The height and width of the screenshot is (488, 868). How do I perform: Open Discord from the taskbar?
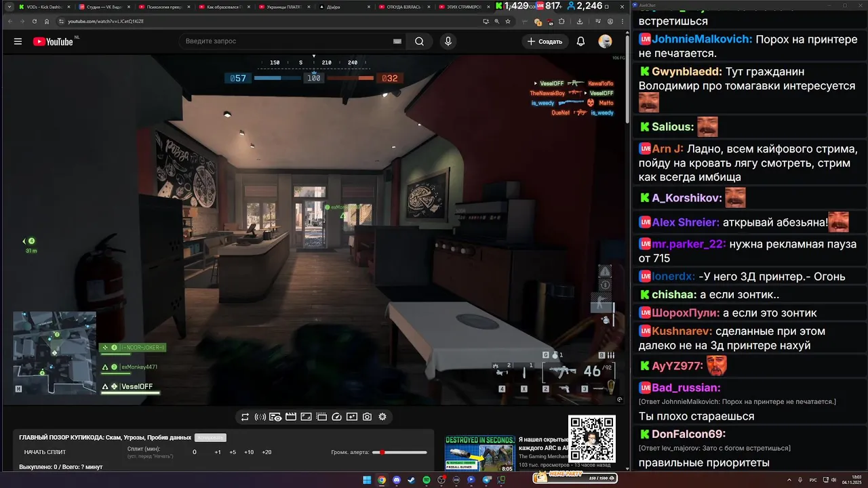[x=397, y=480]
